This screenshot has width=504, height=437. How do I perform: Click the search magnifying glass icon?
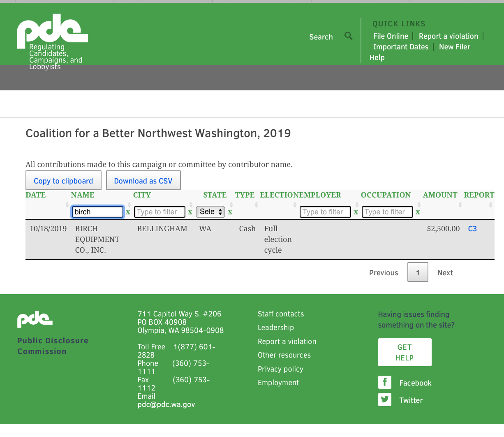348,36
